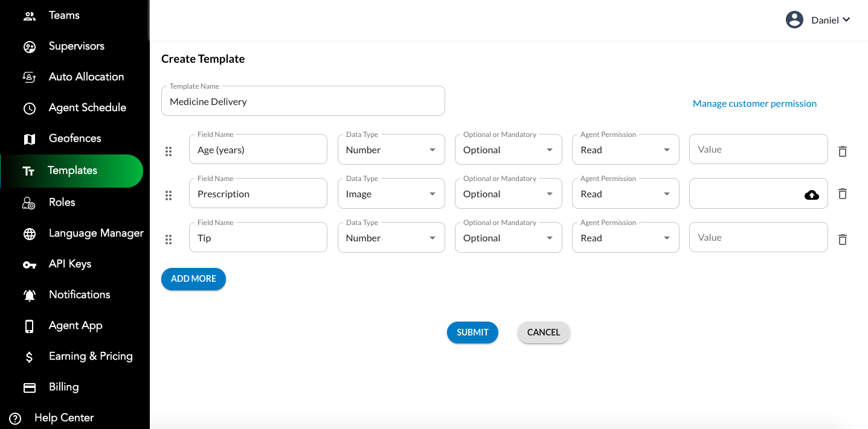Click the Template Name input field
Image resolution: width=868 pixels, height=429 pixels.
pos(303,101)
